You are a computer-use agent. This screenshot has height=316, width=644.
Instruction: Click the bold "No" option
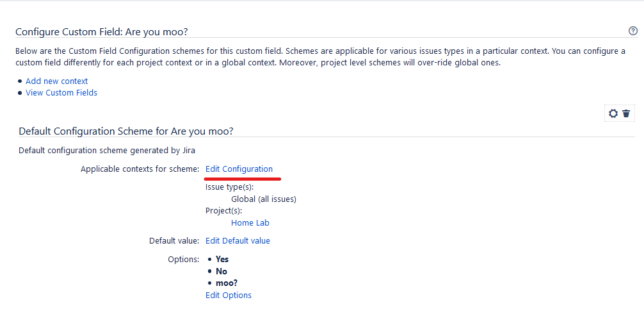(221, 271)
